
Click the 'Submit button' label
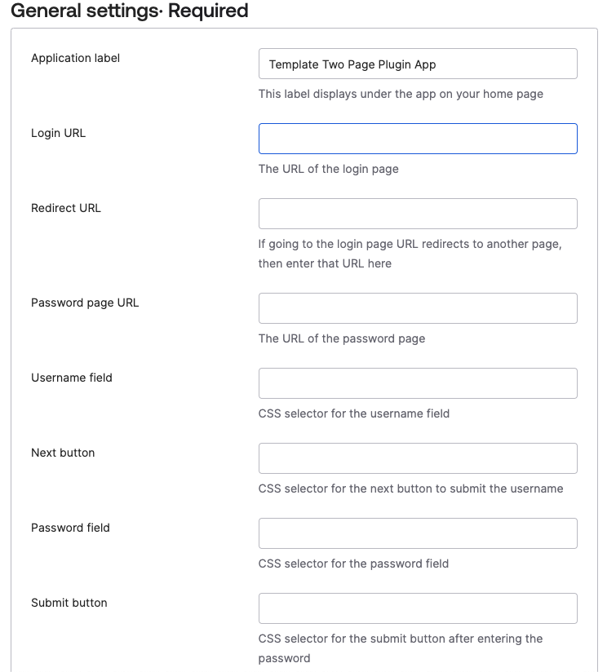tap(69, 603)
